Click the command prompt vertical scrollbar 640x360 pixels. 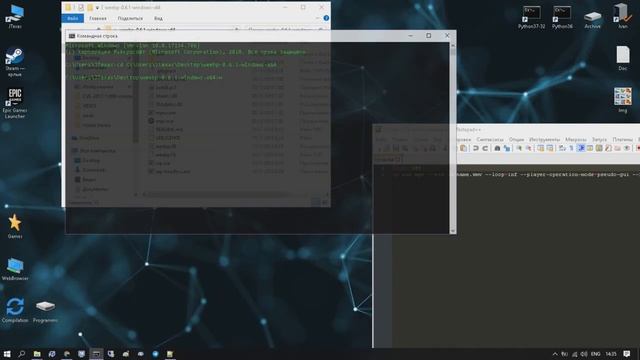pyautogui.click(x=453, y=138)
